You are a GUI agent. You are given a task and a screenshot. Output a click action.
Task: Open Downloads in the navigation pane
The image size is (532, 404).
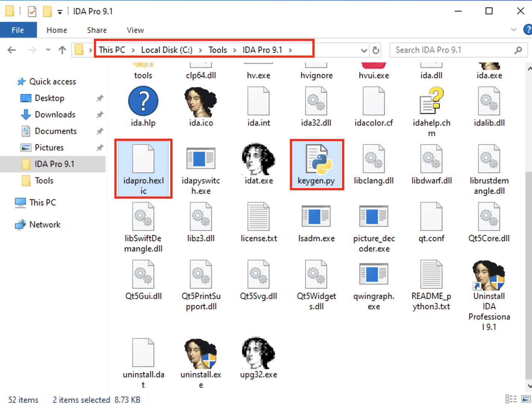pos(55,115)
